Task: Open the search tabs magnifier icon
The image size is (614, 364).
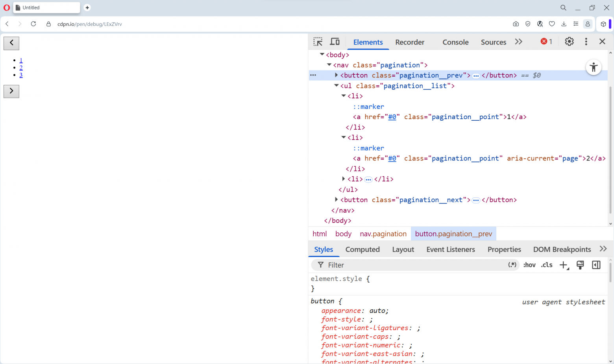Action: pyautogui.click(x=564, y=7)
